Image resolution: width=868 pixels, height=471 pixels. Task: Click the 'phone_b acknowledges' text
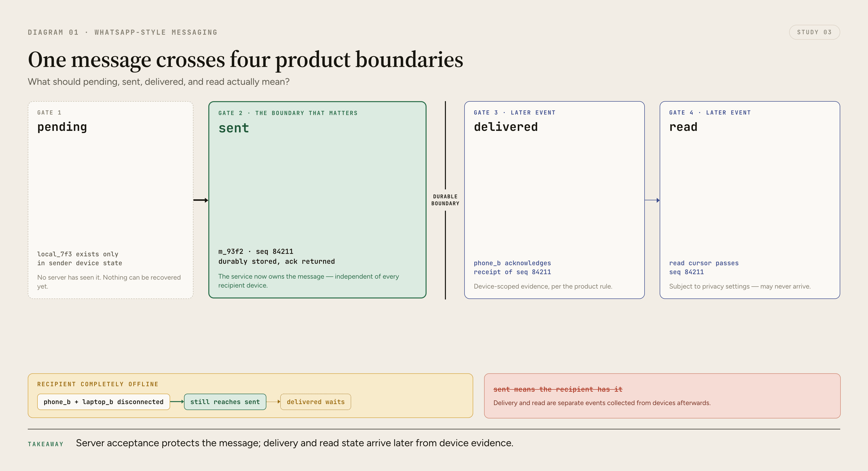pos(512,263)
